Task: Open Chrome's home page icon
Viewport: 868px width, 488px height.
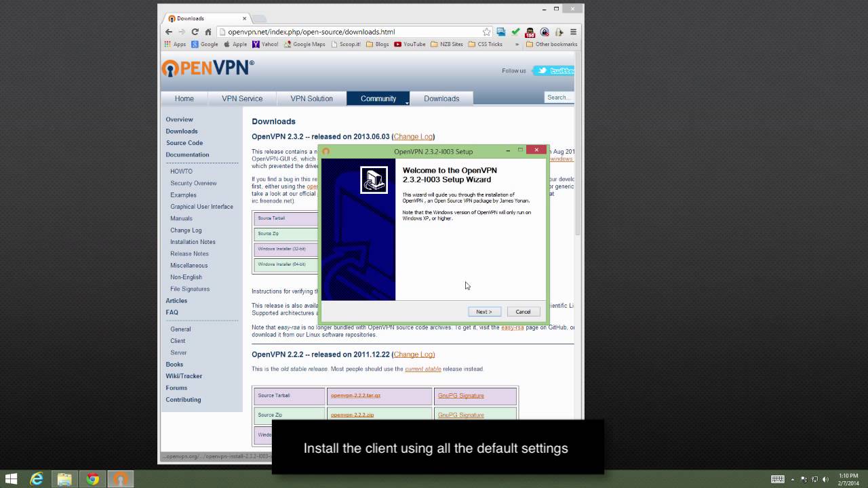Action: pos(208,32)
